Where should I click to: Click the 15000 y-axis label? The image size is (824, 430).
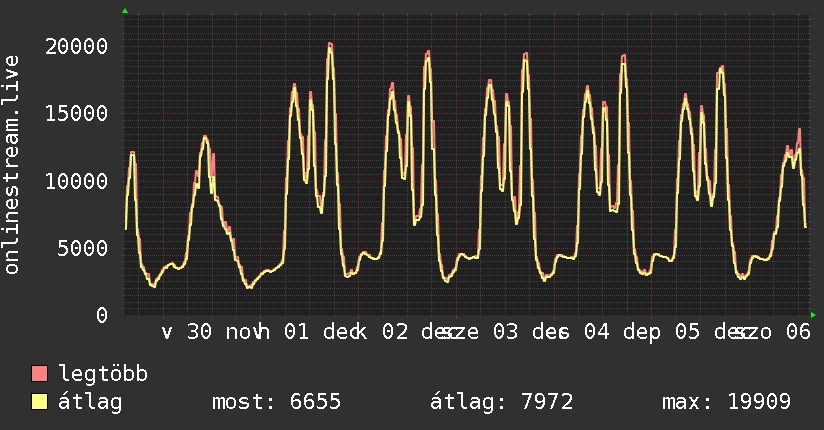(x=77, y=114)
